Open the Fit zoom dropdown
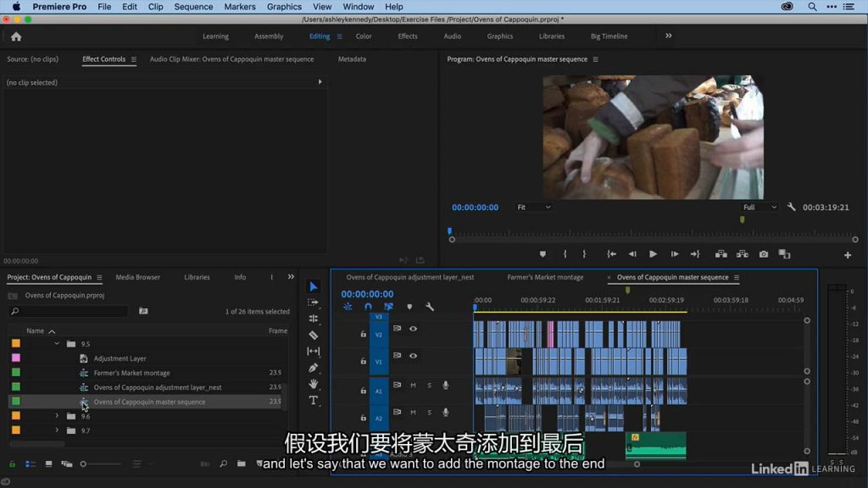Image resolution: width=868 pixels, height=488 pixels. pyautogui.click(x=534, y=207)
